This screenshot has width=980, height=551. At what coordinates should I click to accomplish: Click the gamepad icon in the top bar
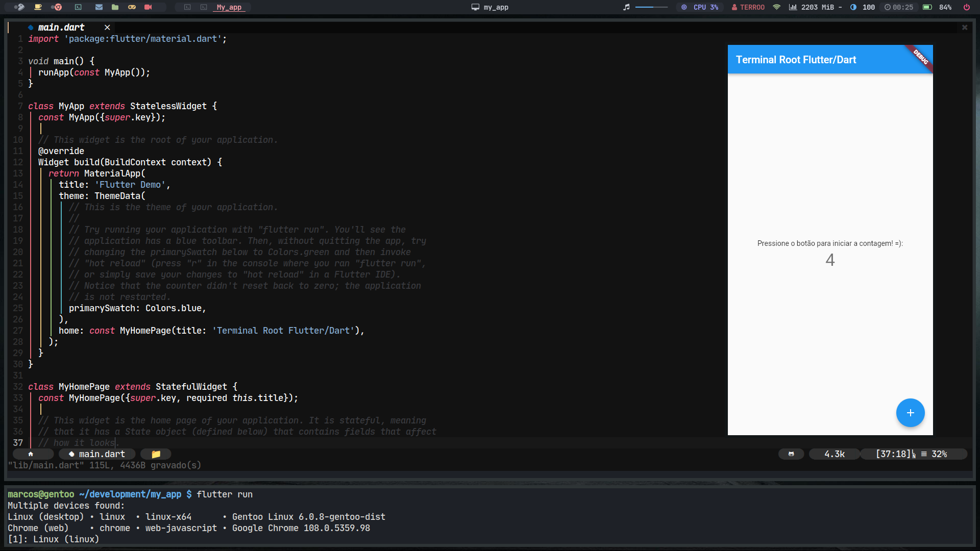[x=132, y=7]
